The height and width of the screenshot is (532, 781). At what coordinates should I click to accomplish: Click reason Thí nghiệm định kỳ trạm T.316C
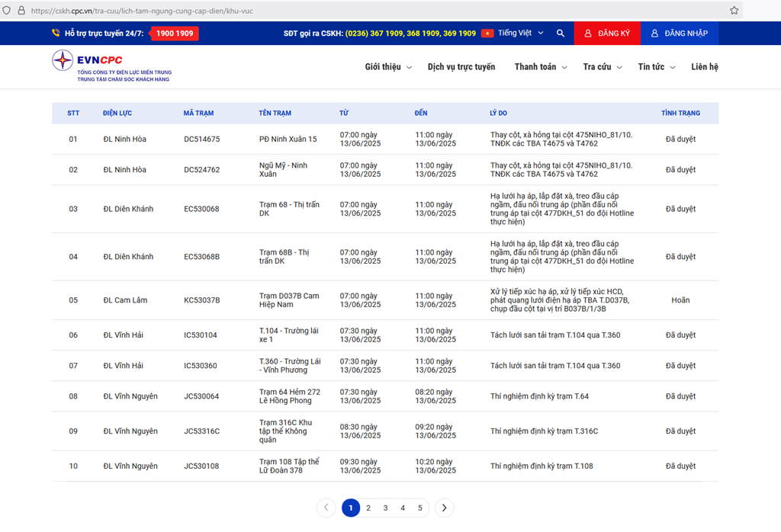[x=544, y=431]
